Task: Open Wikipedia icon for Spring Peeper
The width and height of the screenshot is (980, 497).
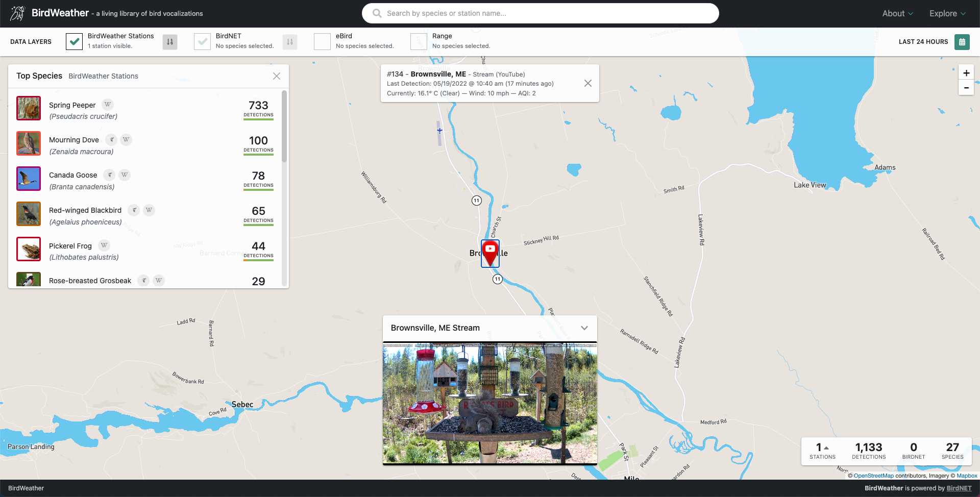Action: [x=108, y=105]
